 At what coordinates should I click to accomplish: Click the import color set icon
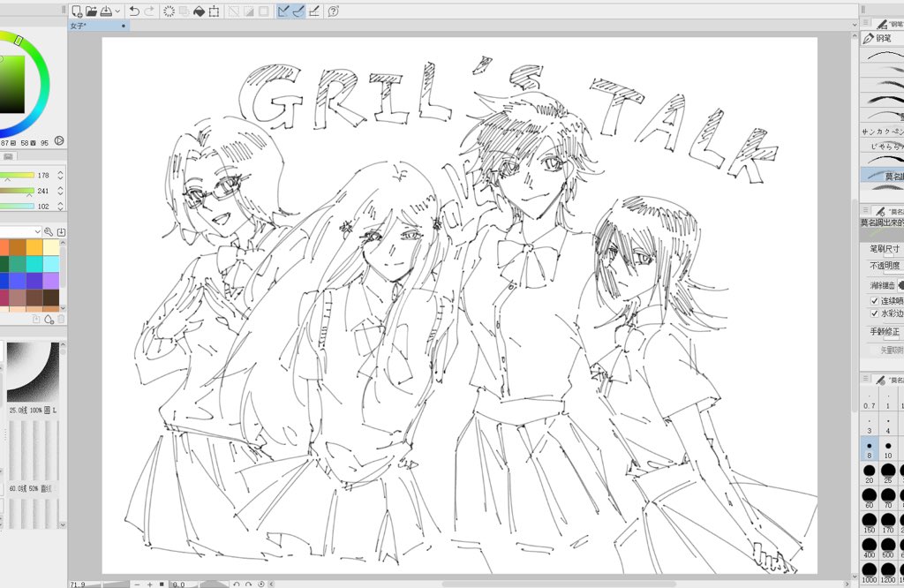61,231
